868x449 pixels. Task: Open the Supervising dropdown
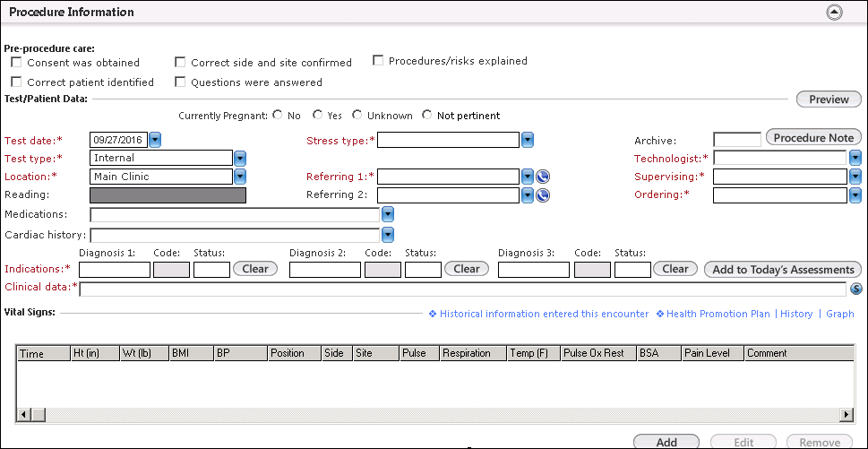pos(855,177)
